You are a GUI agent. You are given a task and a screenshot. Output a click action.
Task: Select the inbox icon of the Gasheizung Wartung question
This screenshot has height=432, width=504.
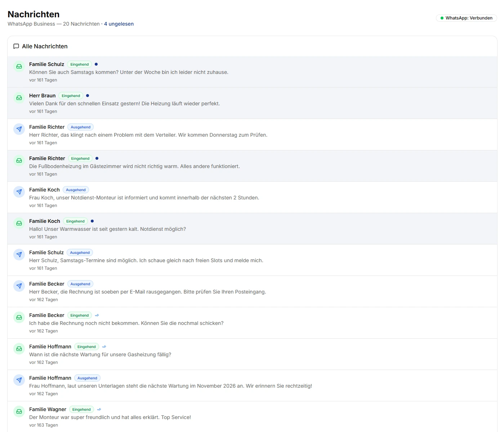tap(19, 349)
